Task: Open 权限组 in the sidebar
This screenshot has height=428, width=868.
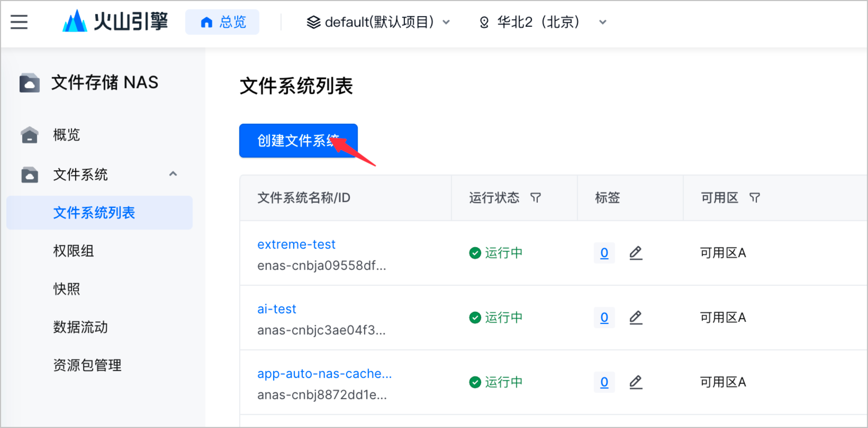Action: (74, 251)
